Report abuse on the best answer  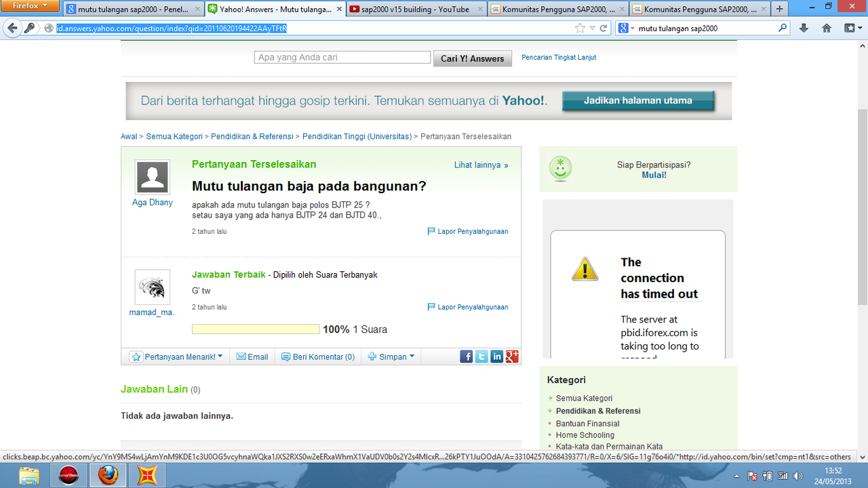(467, 307)
